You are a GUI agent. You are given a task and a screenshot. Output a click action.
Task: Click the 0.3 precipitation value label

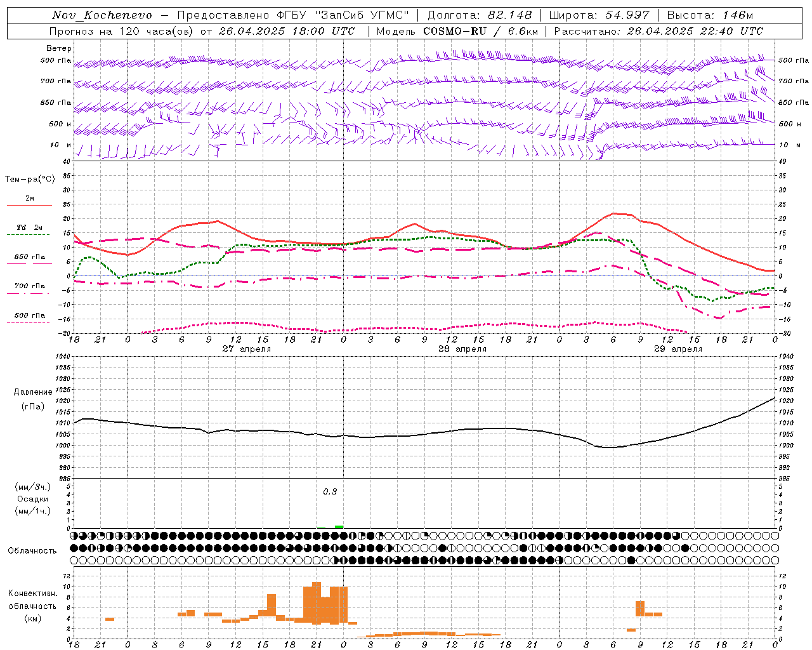(330, 491)
